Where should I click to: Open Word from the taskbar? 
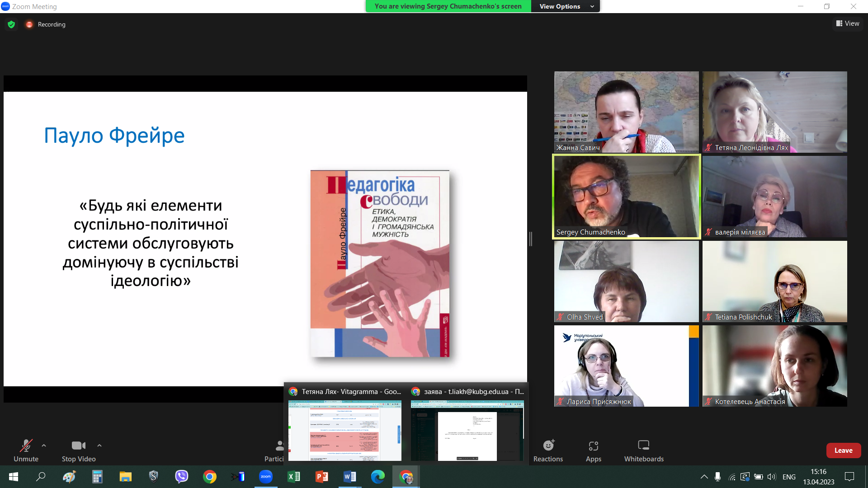350,477
